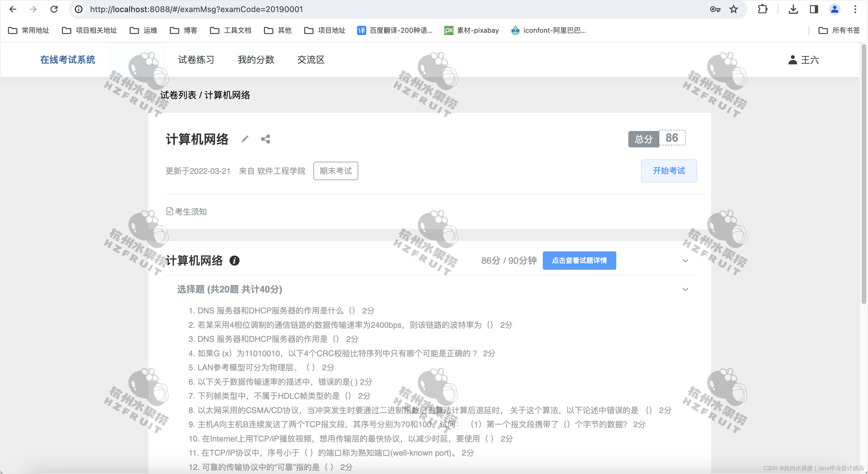
Task: Collapse the 计算机网络 section chevron
Action: point(685,261)
